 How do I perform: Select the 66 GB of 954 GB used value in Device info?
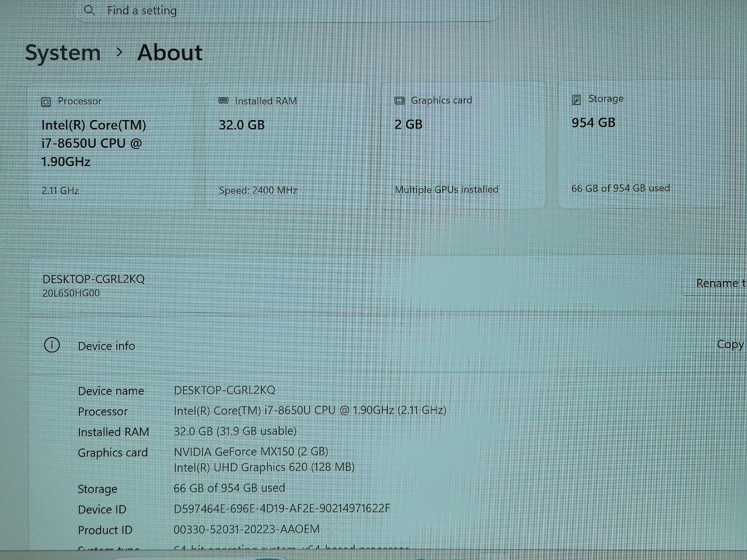[229, 488]
